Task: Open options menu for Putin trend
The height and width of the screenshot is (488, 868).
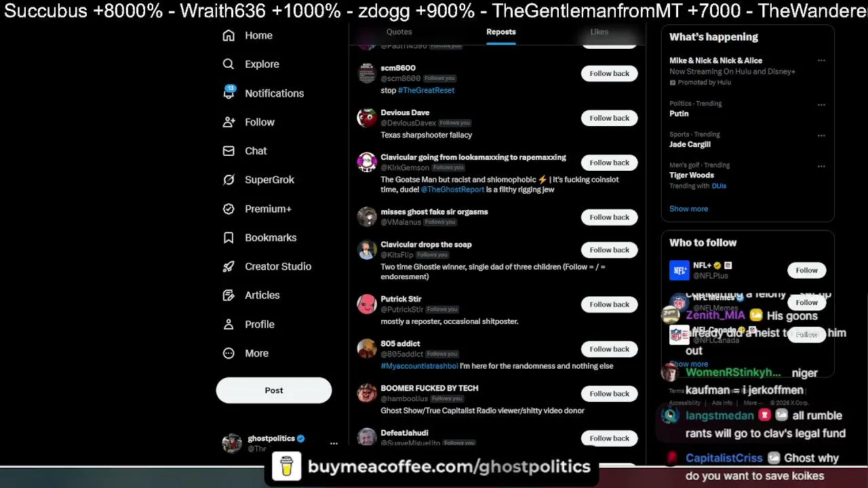Action: 821,105
